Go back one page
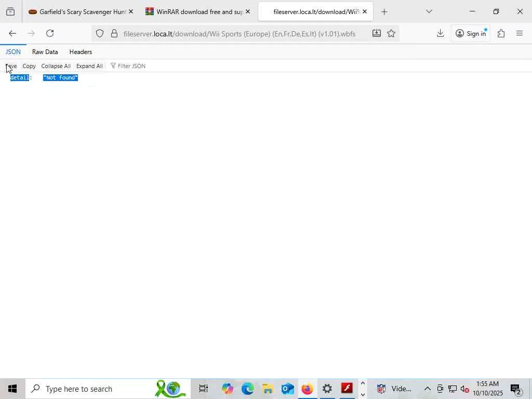 pyautogui.click(x=12, y=33)
